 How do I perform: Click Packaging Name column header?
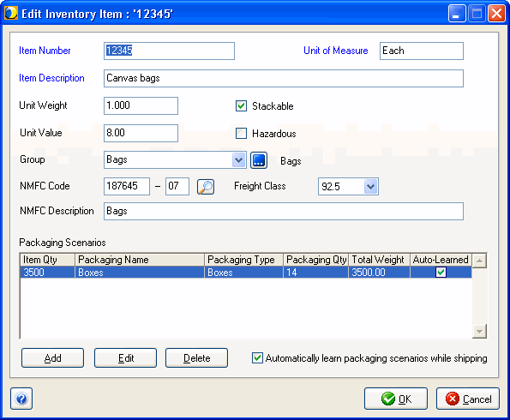[x=140, y=260]
